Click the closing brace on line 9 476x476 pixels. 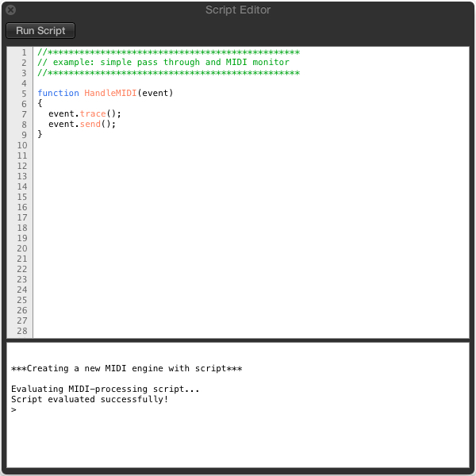coord(40,134)
